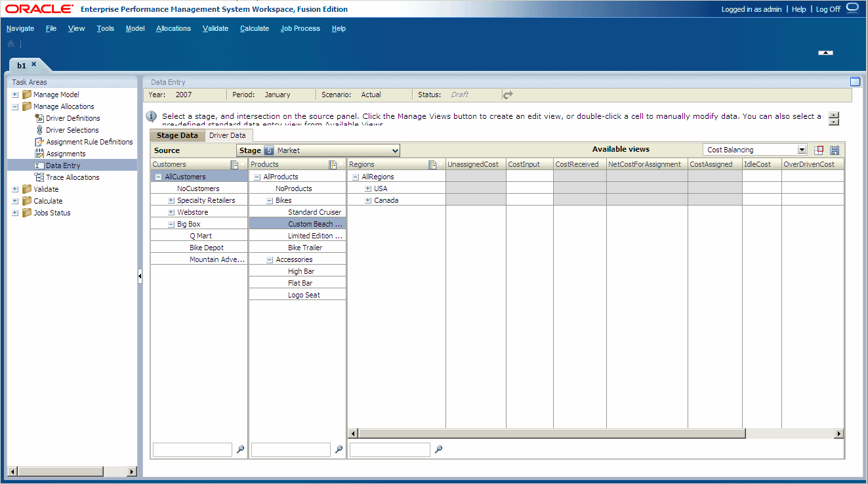Open the Allocations menu
This screenshot has height=484, width=868.
[173, 28]
